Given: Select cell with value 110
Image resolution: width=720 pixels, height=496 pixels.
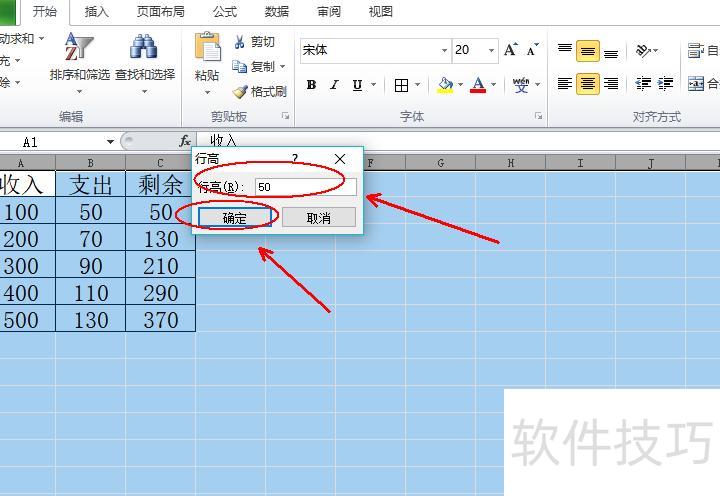Looking at the screenshot, I should pyautogui.click(x=90, y=291).
